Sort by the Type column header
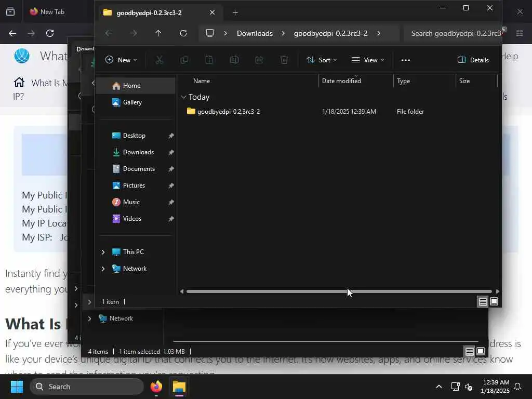532x399 pixels. [424, 81]
